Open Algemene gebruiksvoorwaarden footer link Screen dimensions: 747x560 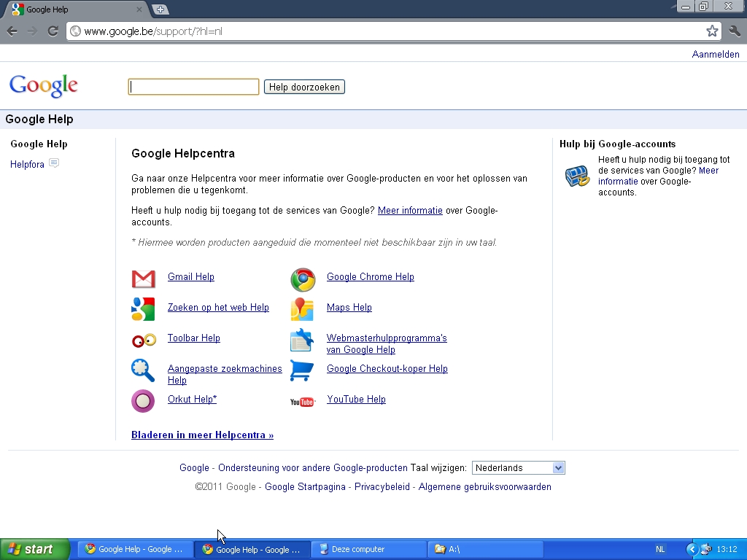[484, 486]
